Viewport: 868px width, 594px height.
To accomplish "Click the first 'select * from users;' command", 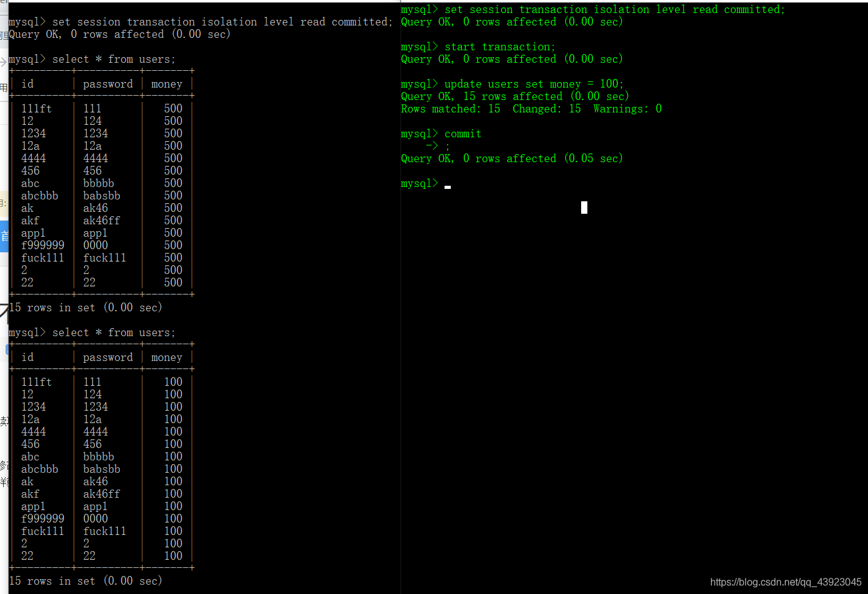I will [114, 59].
